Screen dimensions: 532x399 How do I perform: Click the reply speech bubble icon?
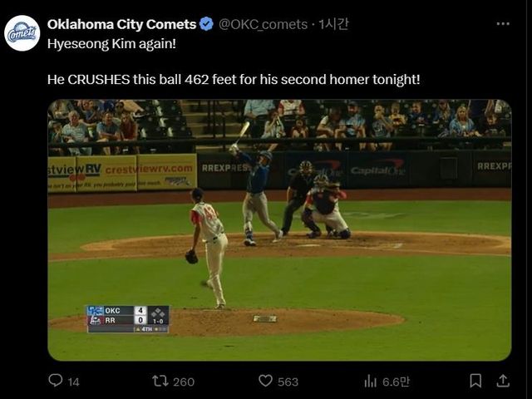56,381
